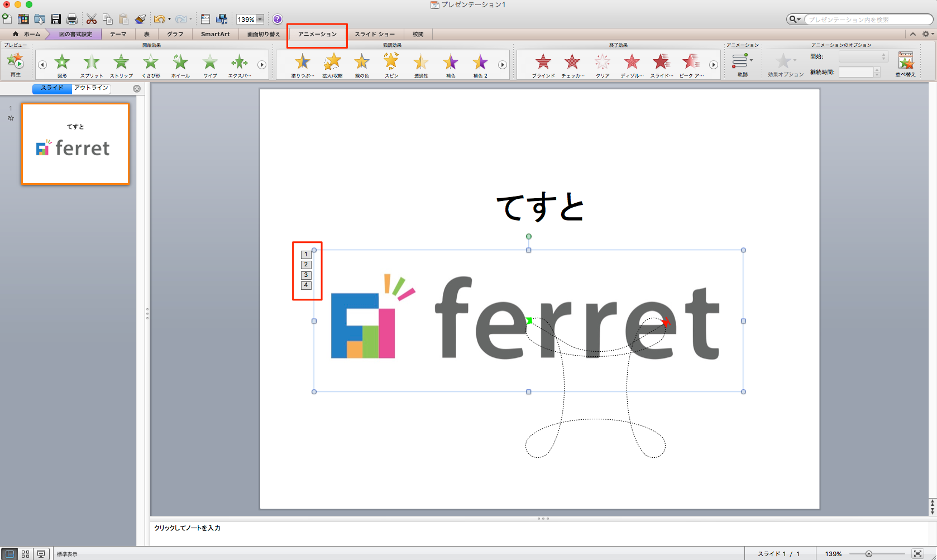Image resolution: width=937 pixels, height=560 pixels.
Task: Click the Print icon in toolbar
Action: click(72, 19)
